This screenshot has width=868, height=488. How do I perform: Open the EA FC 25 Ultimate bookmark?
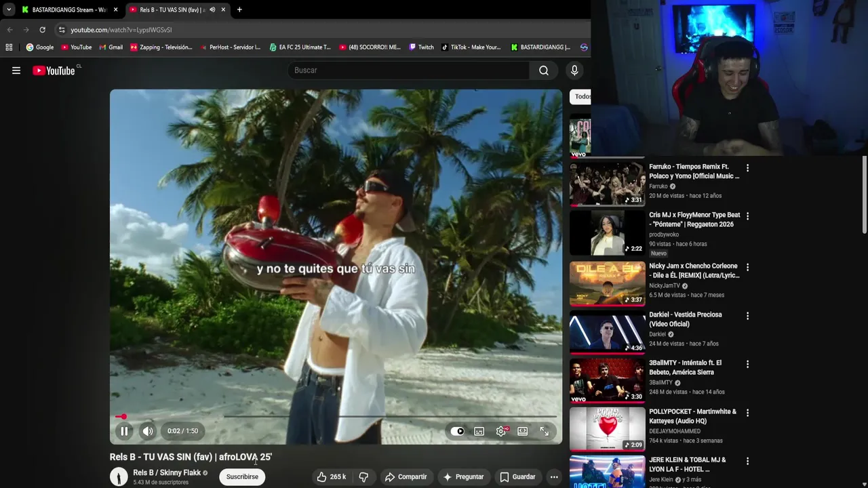pyautogui.click(x=300, y=47)
